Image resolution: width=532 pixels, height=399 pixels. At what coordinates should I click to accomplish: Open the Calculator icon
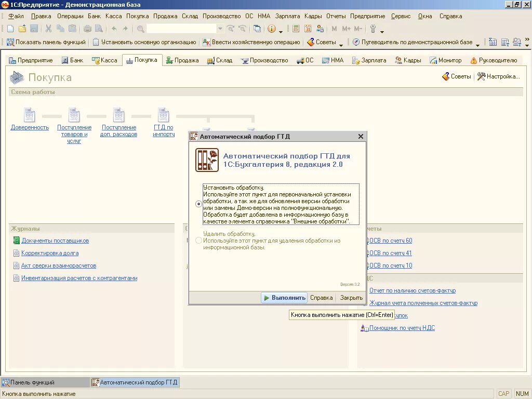click(x=296, y=29)
